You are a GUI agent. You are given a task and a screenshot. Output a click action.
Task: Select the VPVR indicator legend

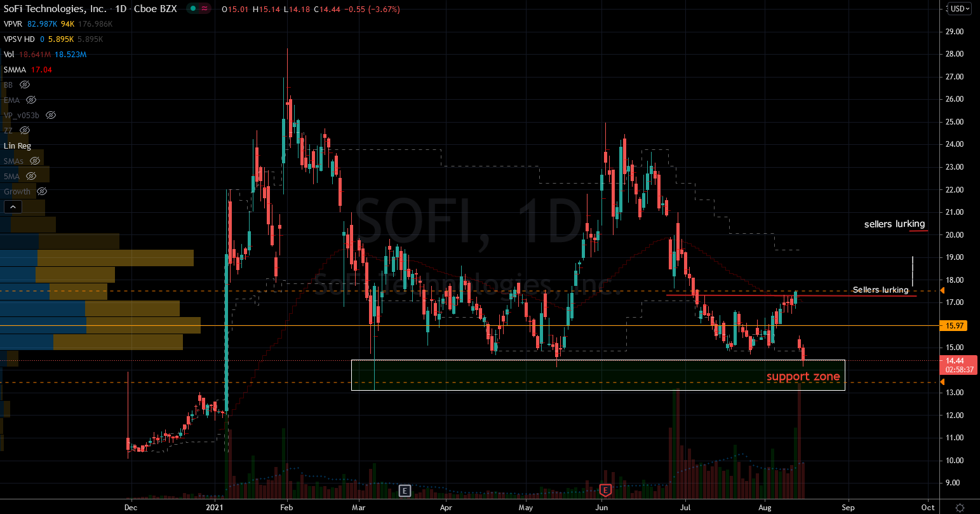tap(13, 24)
